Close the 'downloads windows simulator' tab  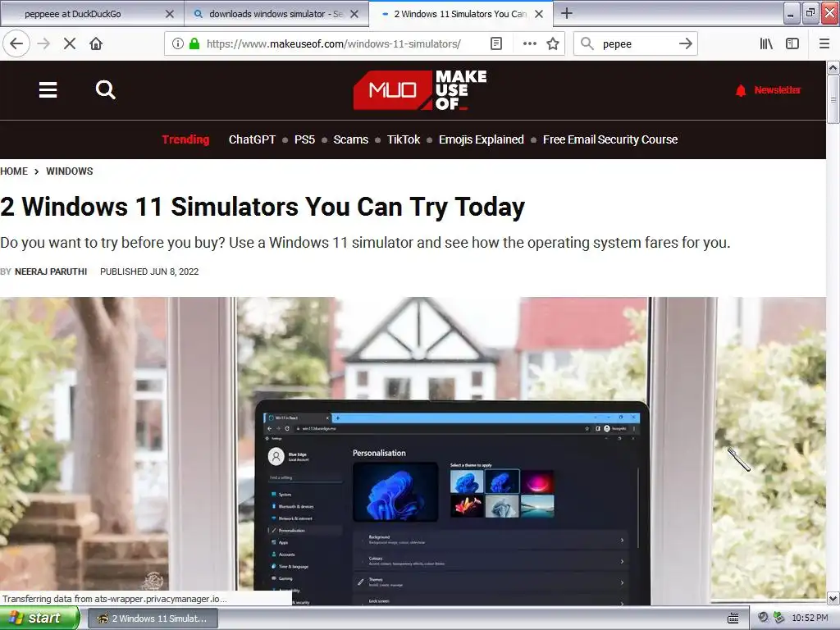[354, 14]
